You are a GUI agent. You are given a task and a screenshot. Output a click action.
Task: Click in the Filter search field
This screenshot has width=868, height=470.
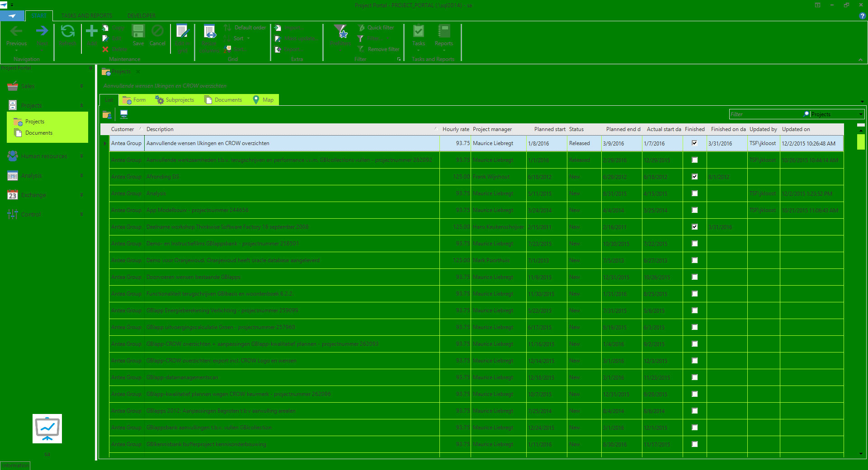pyautogui.click(x=766, y=114)
